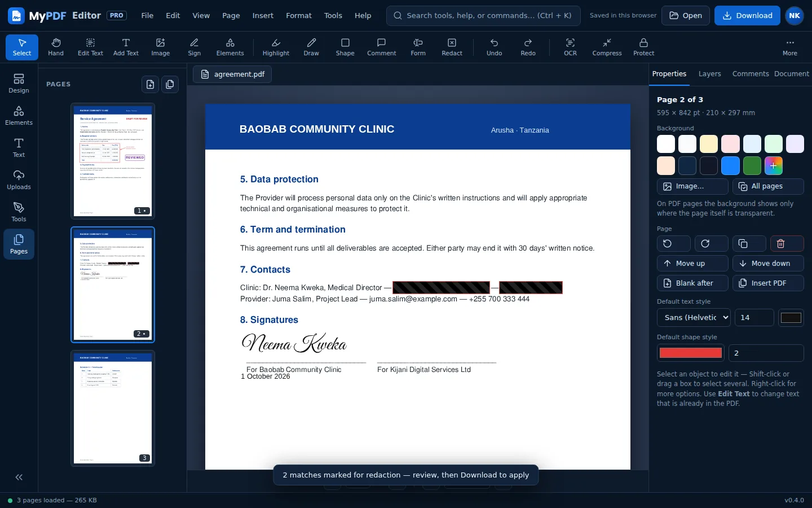Screen dimensions: 812x508
Task: Activate the Edit Text tool
Action: tap(90, 47)
